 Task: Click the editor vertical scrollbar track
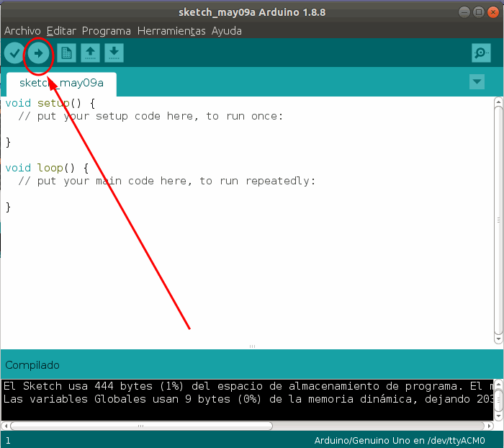pyautogui.click(x=498, y=220)
